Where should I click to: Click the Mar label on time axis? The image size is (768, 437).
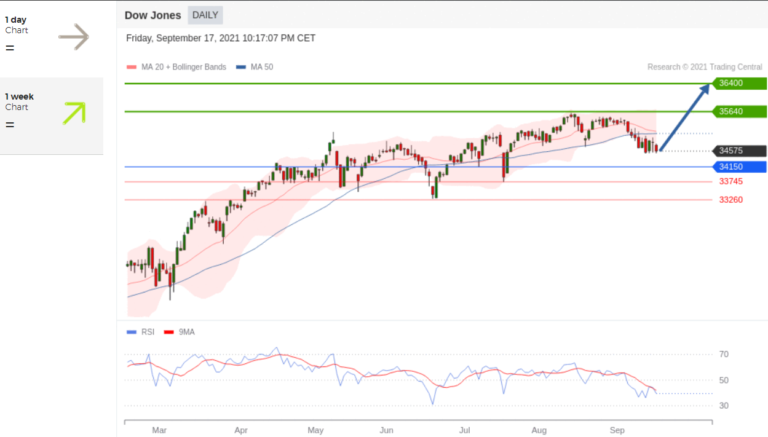click(x=159, y=430)
